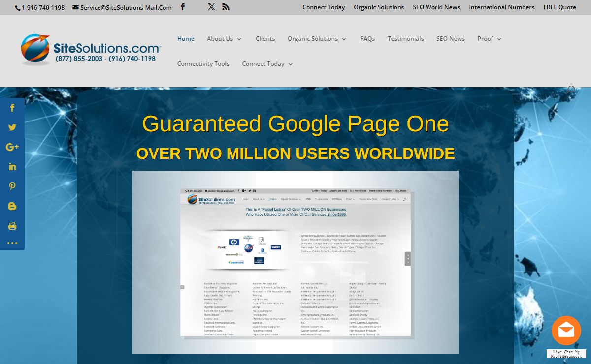Image resolution: width=591 pixels, height=364 pixels.
Task: Click the FREE Quote link
Action: coord(559,7)
